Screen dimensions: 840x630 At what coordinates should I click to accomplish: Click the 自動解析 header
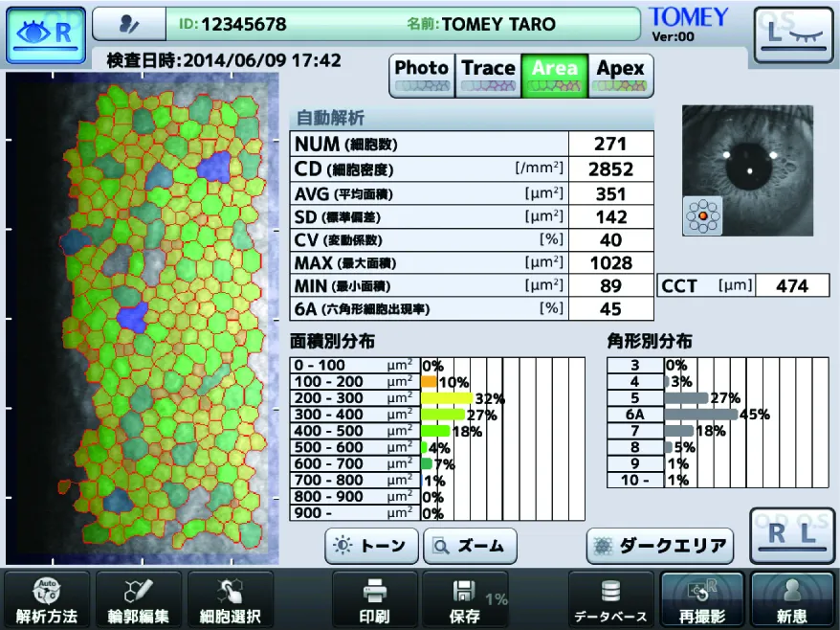pos(330,118)
